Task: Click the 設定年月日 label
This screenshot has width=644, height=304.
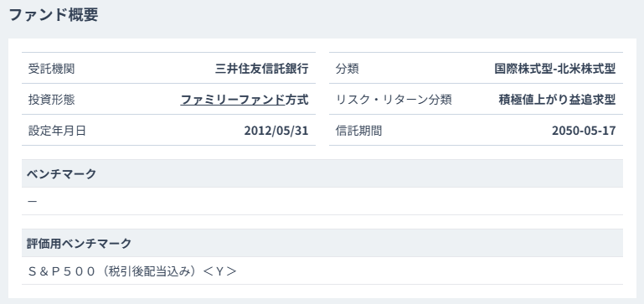Action: click(57, 131)
